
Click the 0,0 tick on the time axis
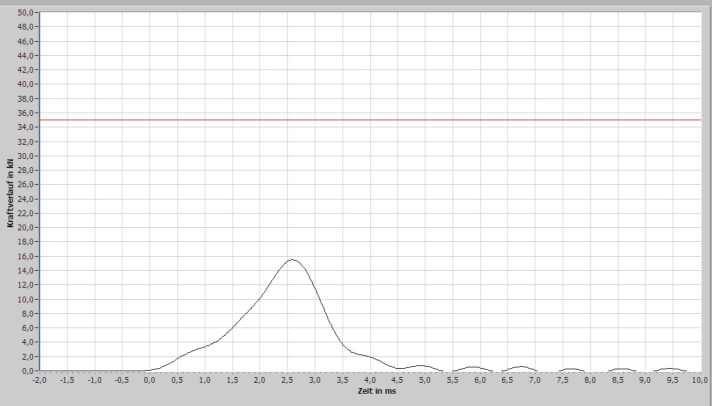point(150,380)
